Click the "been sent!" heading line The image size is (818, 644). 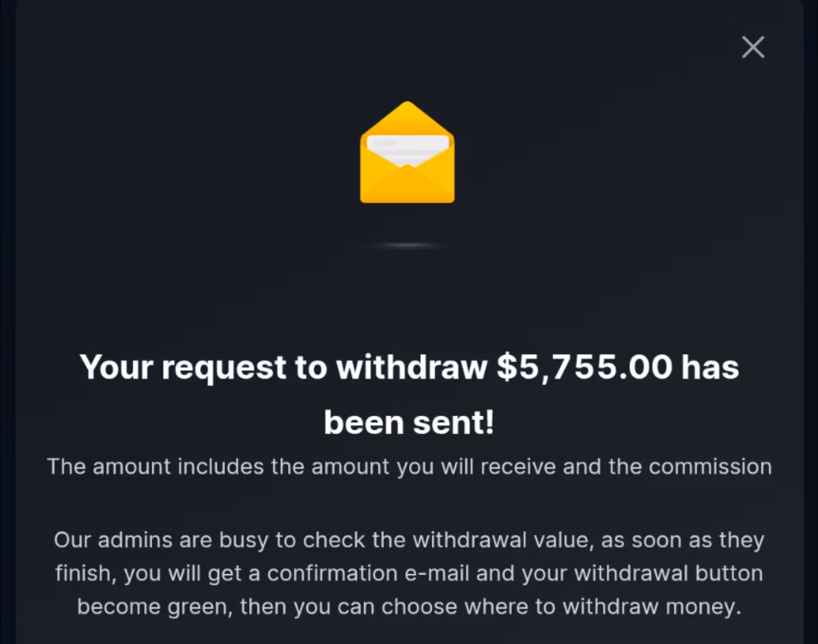pos(409,423)
